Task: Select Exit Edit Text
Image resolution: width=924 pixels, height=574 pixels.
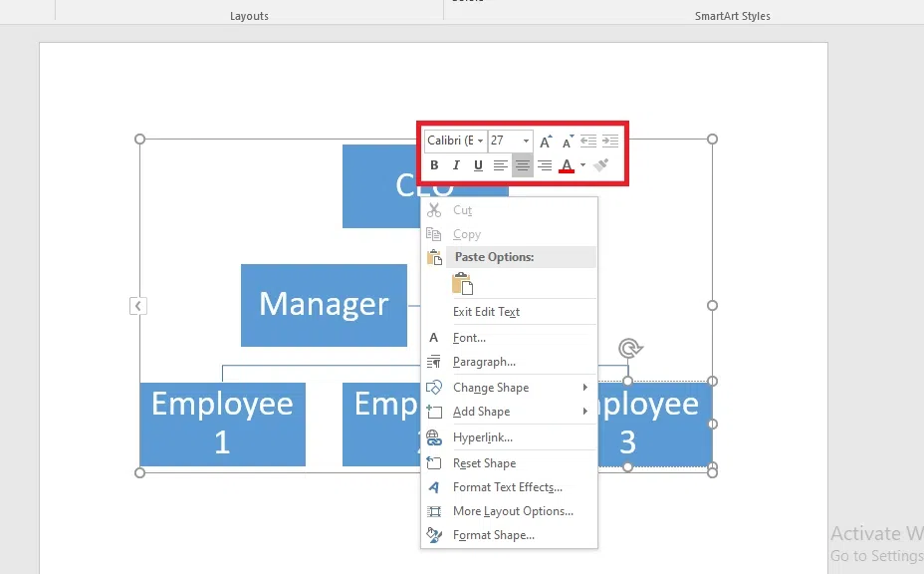Action: tap(509, 312)
